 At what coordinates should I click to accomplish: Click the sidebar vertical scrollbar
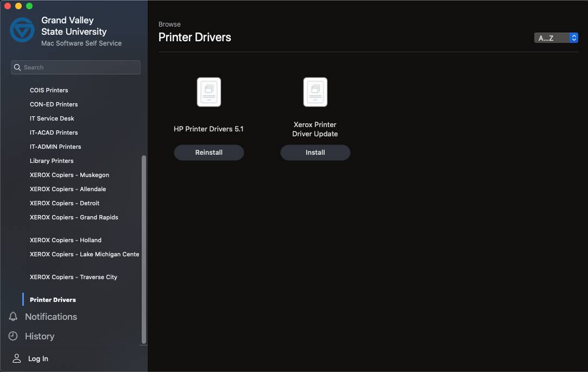(x=144, y=250)
